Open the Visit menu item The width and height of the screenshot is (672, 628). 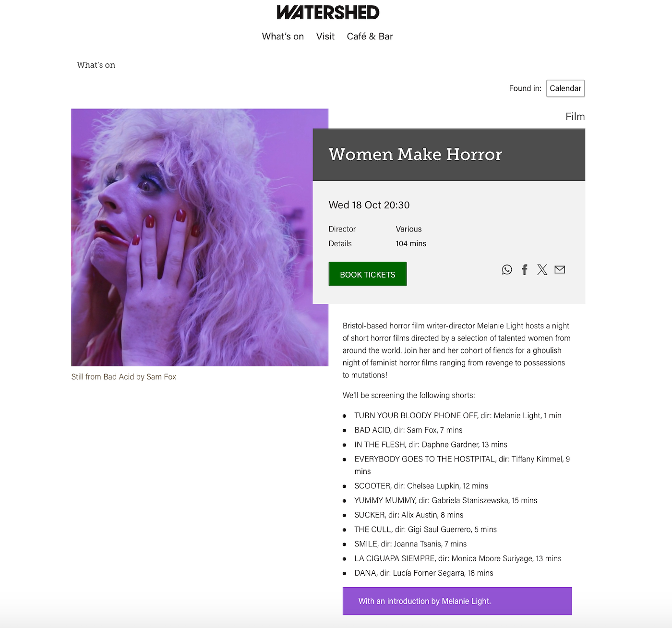point(325,36)
